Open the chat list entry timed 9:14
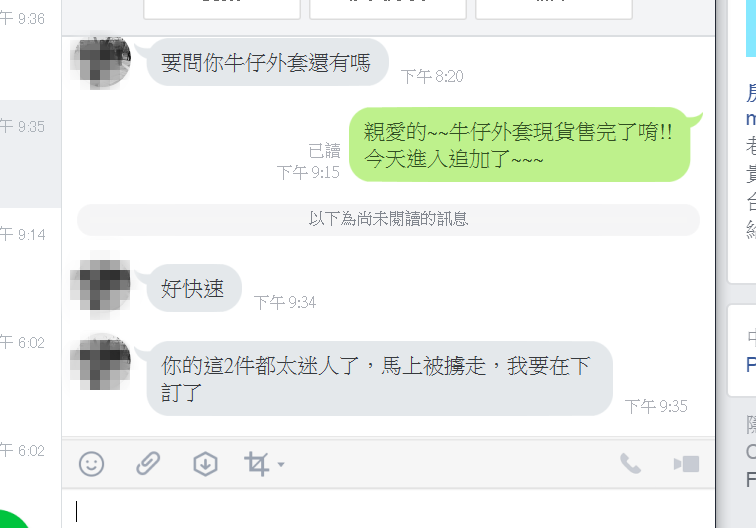The height and width of the screenshot is (528, 756). point(30,262)
